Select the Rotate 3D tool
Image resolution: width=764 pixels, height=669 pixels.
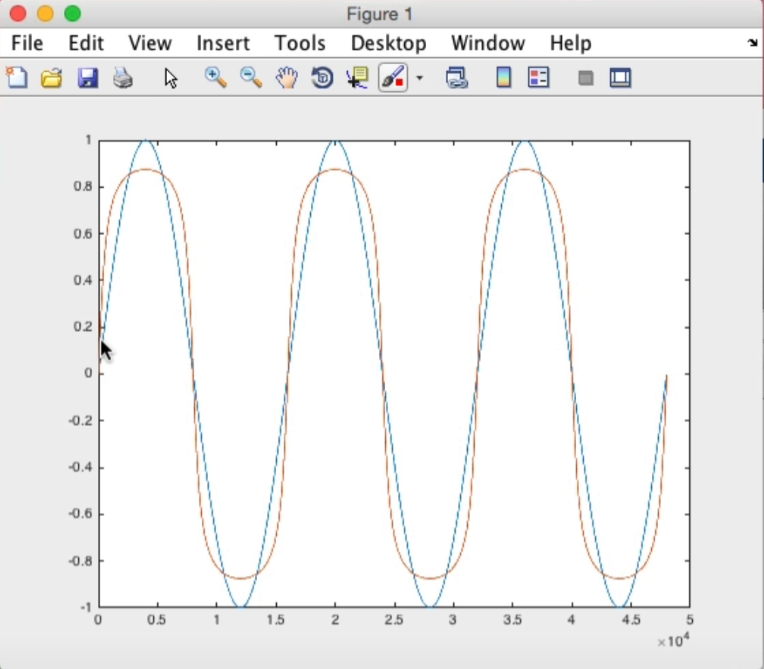pyautogui.click(x=322, y=78)
